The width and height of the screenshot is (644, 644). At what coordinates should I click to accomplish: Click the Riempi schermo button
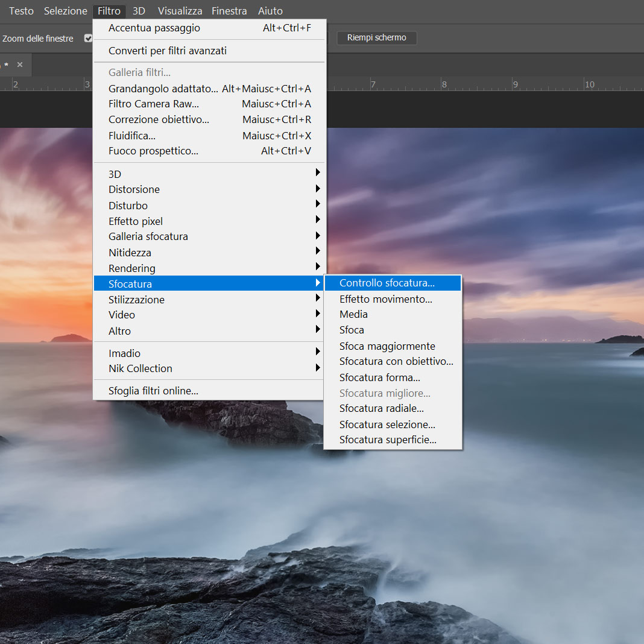click(376, 37)
